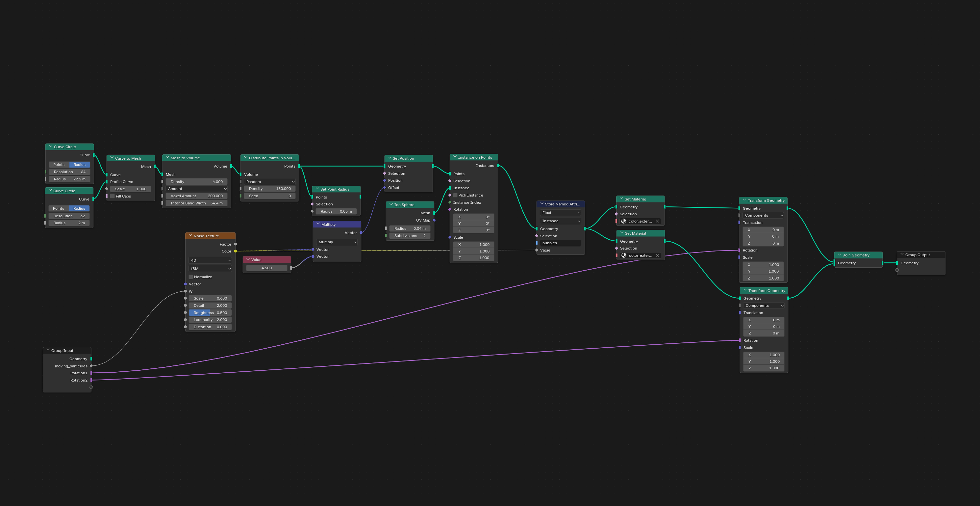The image size is (980, 506).
Task: Click material icon in first Set Material node
Action: click(x=623, y=221)
